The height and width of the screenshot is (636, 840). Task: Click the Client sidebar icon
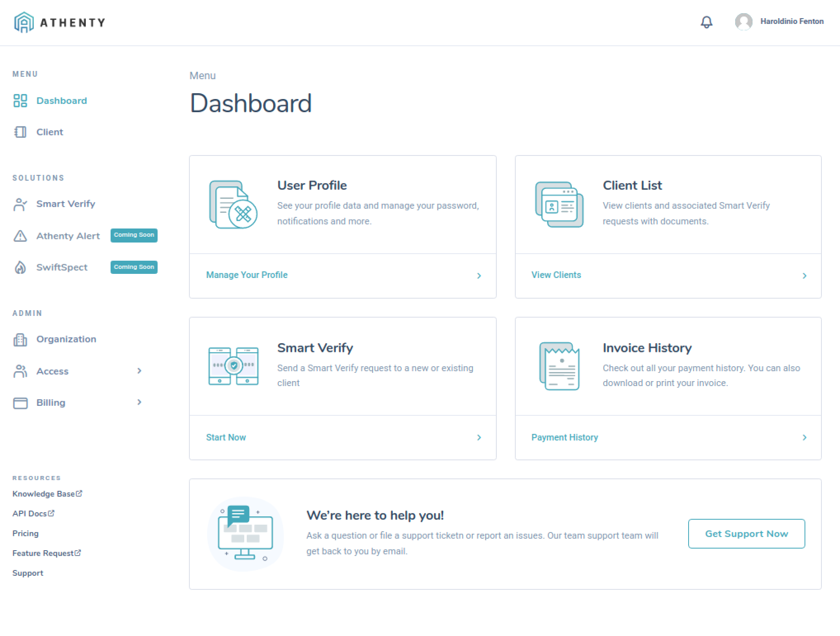point(20,132)
